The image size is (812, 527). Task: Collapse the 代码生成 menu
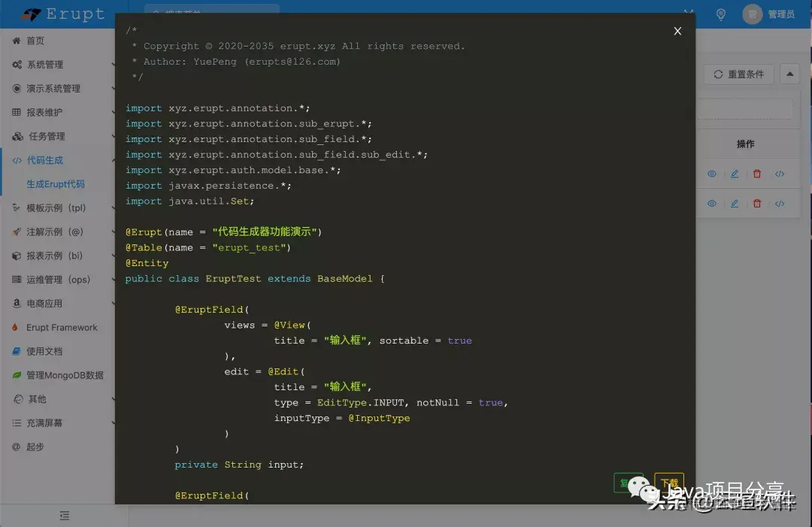[57, 160]
